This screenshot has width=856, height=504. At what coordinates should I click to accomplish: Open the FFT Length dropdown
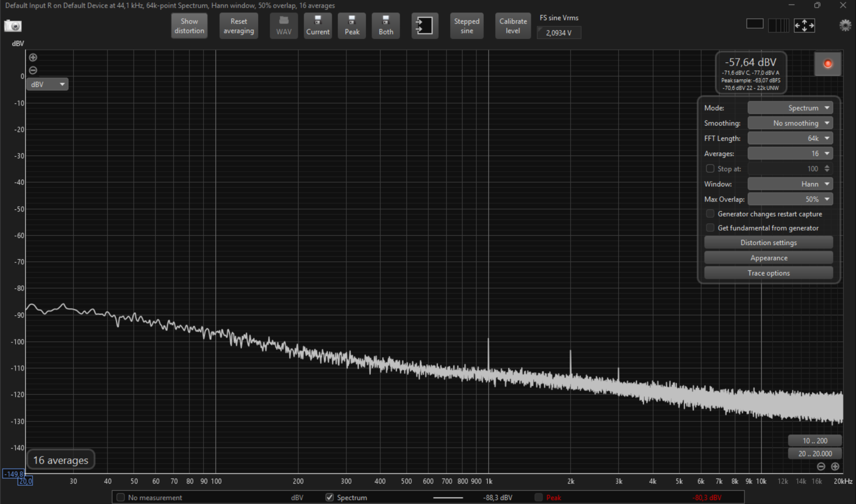[790, 138]
